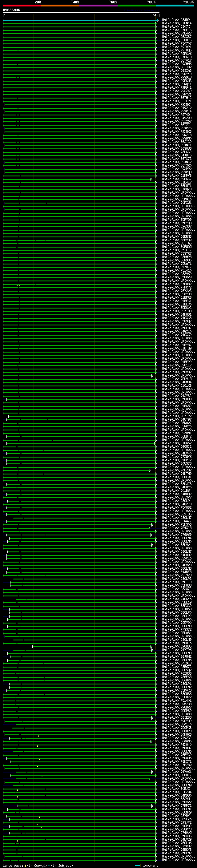The width and height of the screenshot is (197, 868).
Task: Click the white query ruler bar from 1 to 512
Action: (81, 13)
